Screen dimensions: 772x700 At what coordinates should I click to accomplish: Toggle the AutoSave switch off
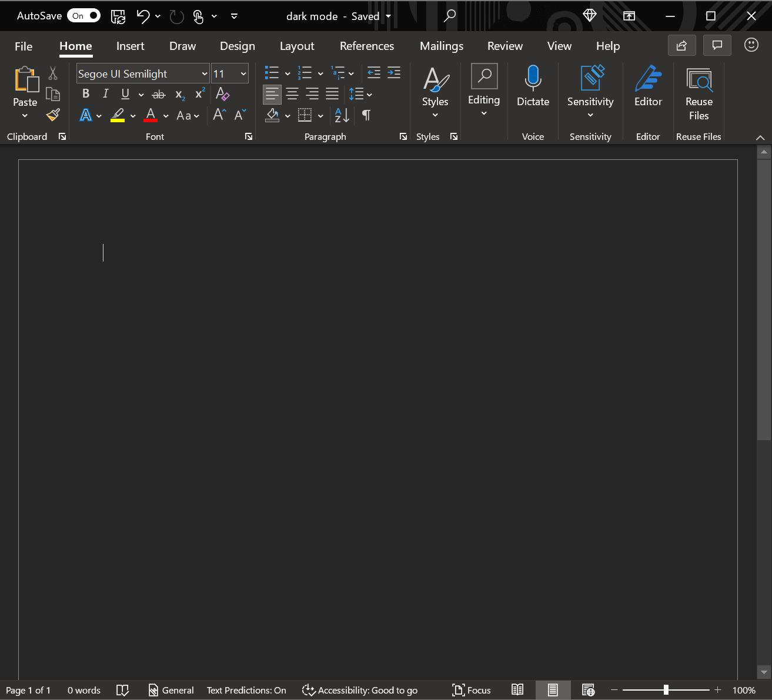click(83, 15)
